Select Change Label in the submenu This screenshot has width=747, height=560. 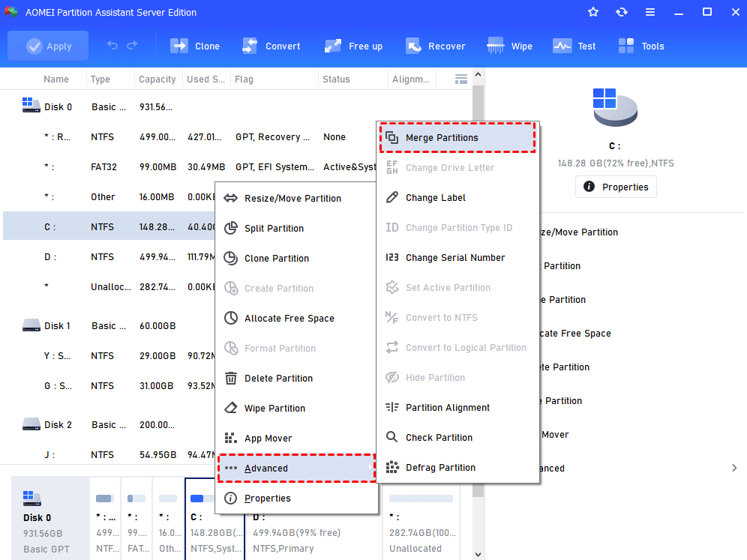point(457,198)
